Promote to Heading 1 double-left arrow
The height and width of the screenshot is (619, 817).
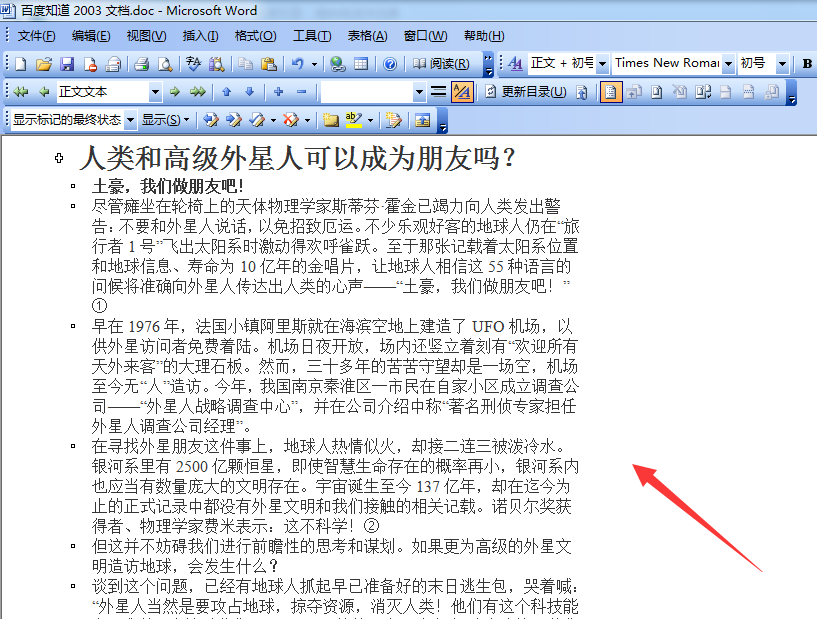coord(21,92)
